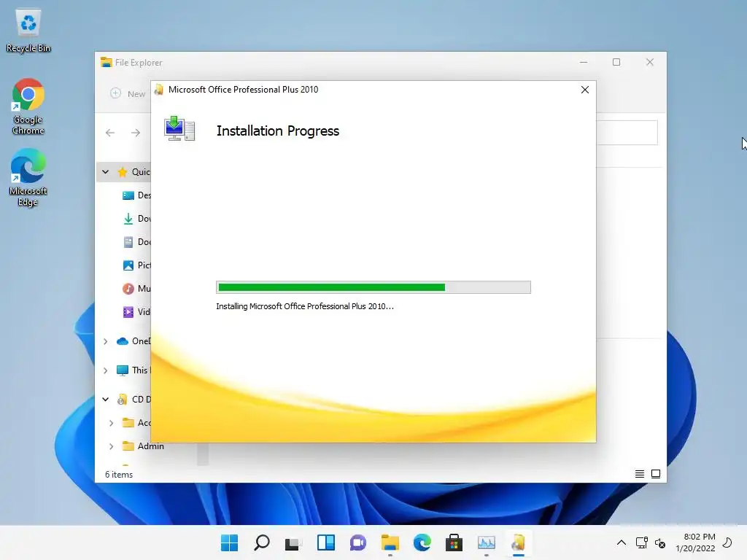Select the Admin folder in tree

[x=143, y=446]
